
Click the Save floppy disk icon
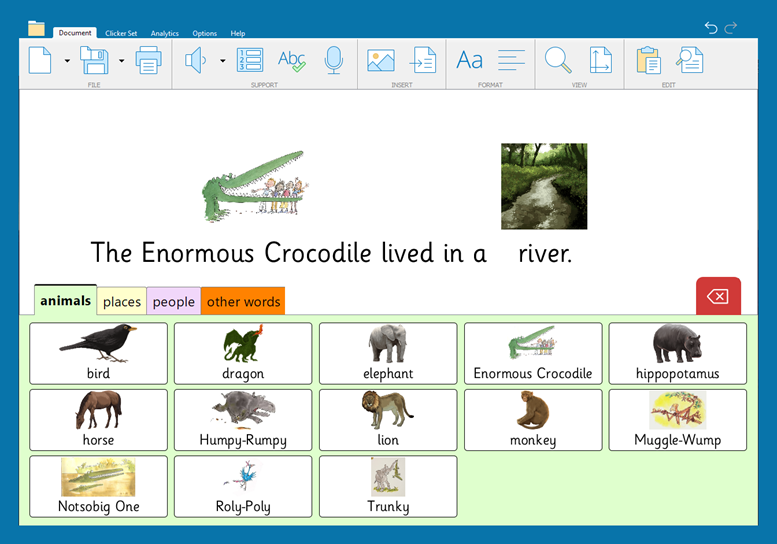94,61
